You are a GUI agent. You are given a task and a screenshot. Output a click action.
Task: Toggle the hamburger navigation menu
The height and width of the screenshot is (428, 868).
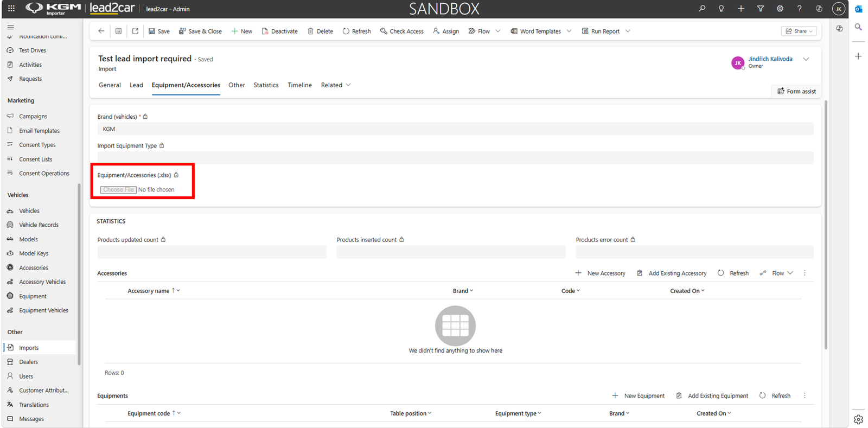[x=11, y=27]
